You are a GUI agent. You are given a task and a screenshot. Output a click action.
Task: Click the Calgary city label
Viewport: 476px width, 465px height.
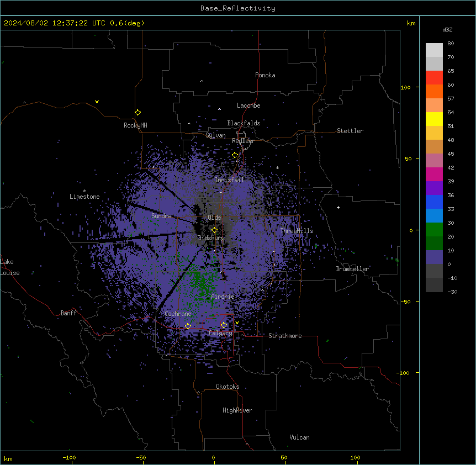click(x=220, y=333)
